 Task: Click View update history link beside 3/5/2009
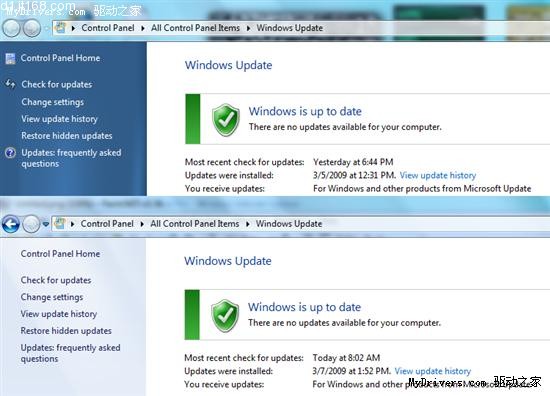(438, 175)
